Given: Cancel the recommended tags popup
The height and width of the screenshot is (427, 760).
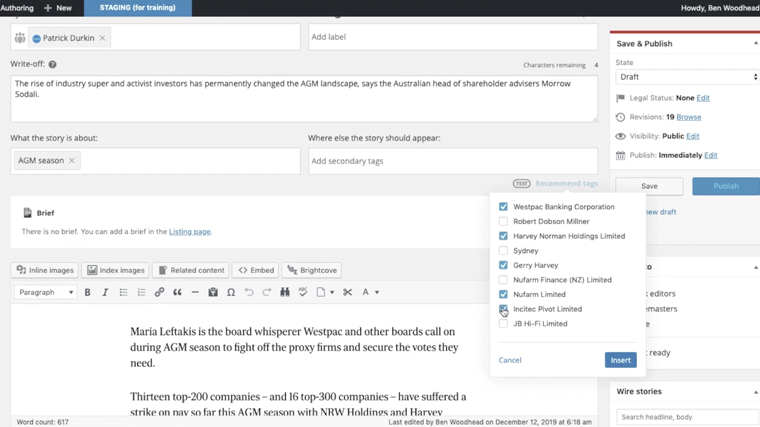Looking at the screenshot, I should click(510, 360).
